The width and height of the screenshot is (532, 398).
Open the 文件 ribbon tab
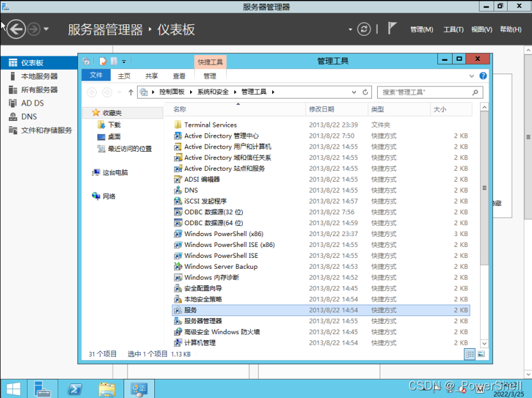[x=96, y=76]
